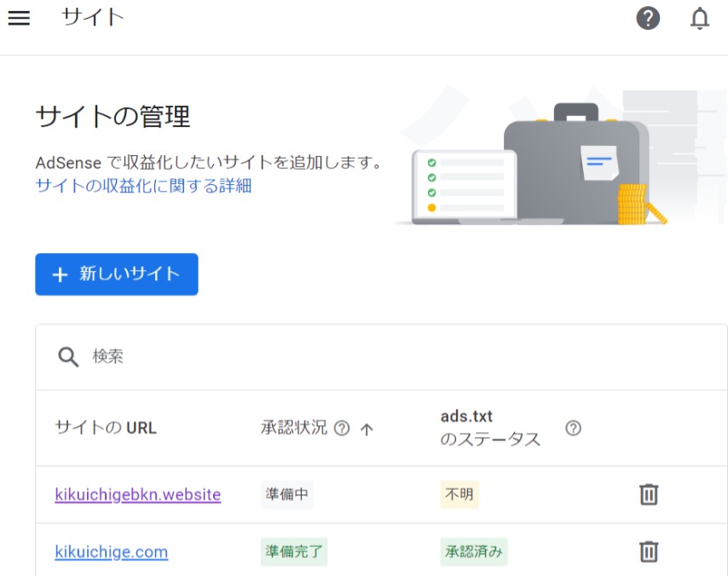Open the kikuichige.com site link
Viewport: 728px width, 576px height.
point(111,551)
